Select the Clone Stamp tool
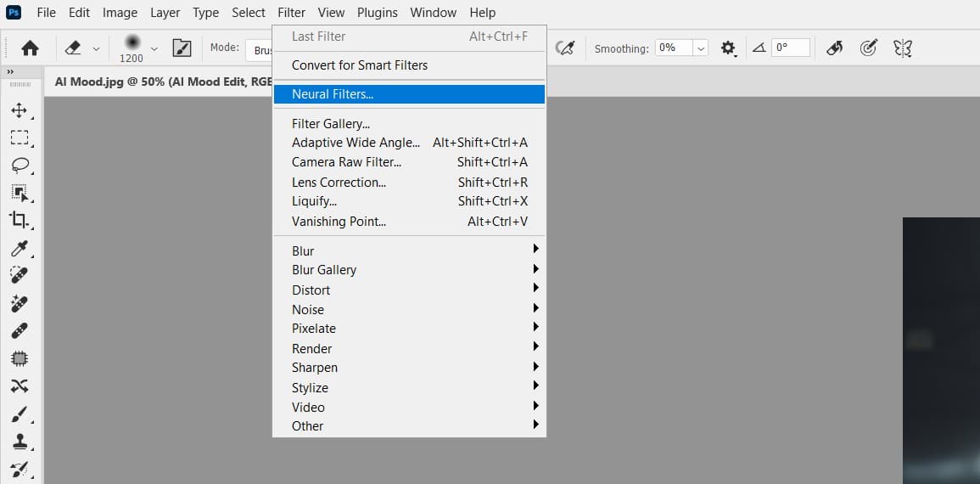This screenshot has width=980, height=484. (x=20, y=441)
